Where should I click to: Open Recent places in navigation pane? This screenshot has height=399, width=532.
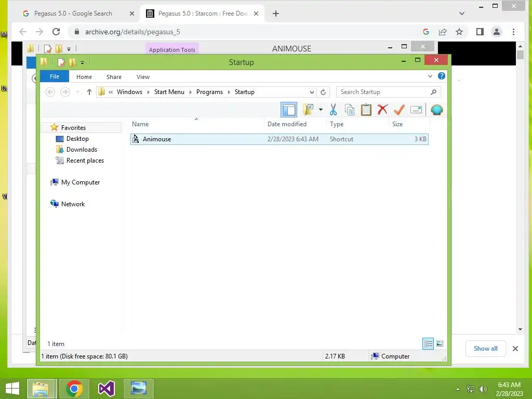[85, 161]
